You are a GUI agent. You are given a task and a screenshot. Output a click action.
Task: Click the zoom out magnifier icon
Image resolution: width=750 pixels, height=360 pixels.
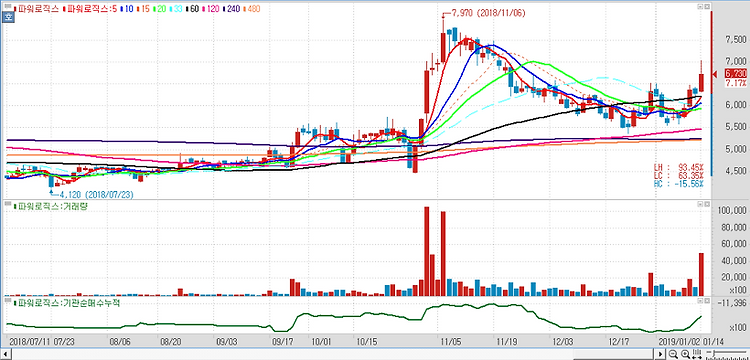(673, 354)
